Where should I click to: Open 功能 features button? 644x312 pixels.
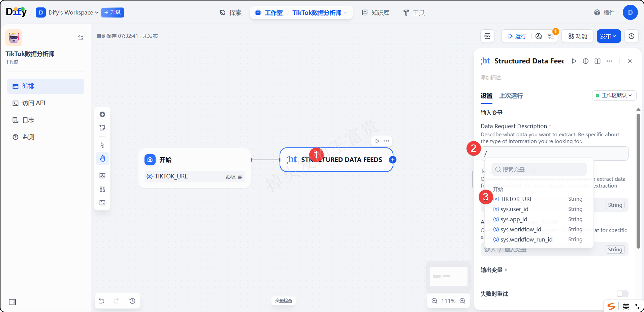[578, 36]
